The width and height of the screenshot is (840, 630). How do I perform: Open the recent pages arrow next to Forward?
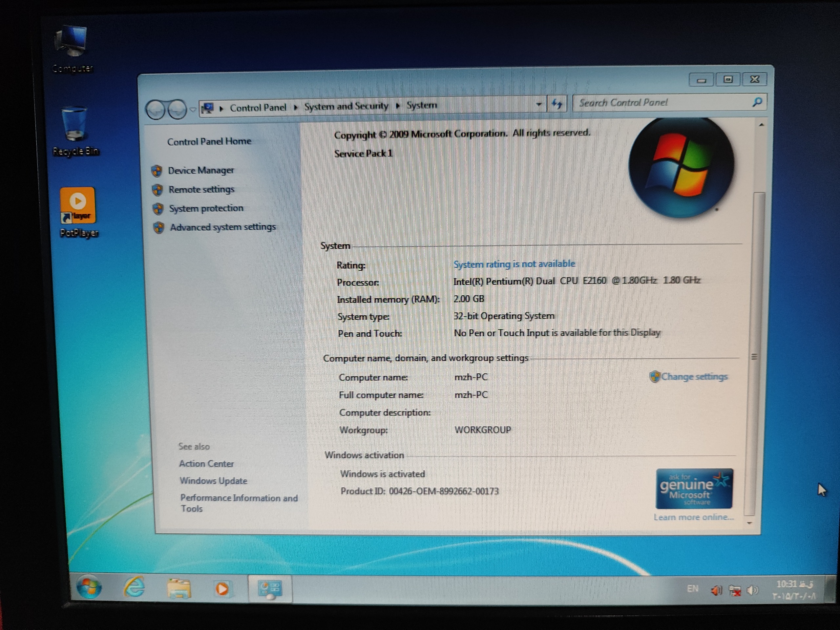point(193,109)
